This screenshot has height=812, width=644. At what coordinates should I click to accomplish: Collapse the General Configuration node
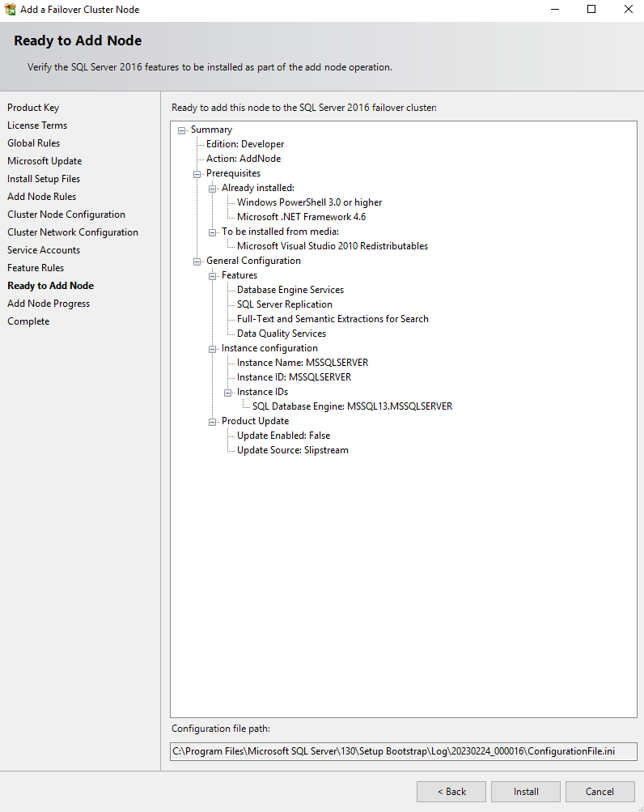(197, 261)
